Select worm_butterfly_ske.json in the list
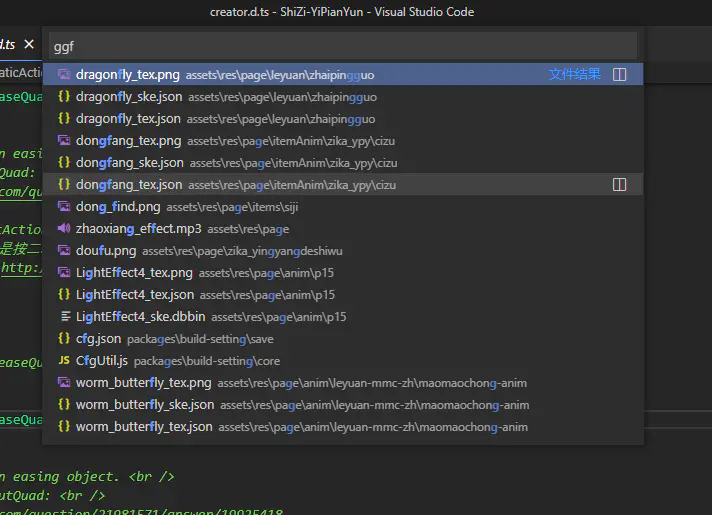Screen dimensions: 712x515 [x=145, y=405]
